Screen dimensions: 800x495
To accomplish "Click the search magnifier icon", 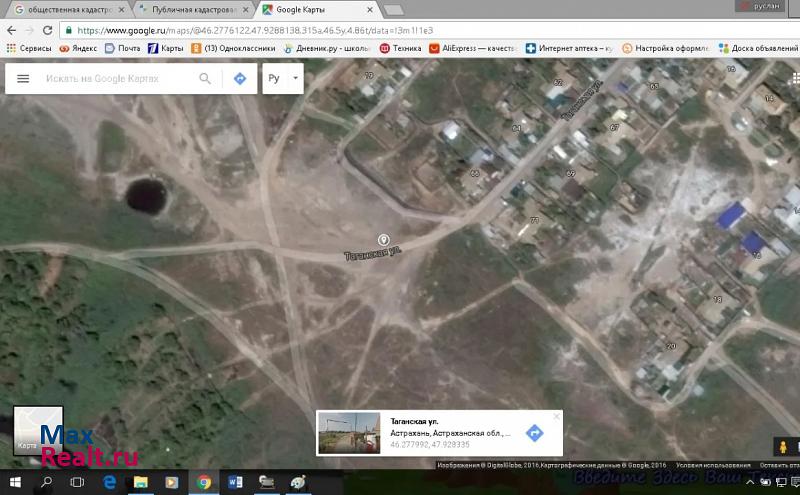I will pos(205,79).
